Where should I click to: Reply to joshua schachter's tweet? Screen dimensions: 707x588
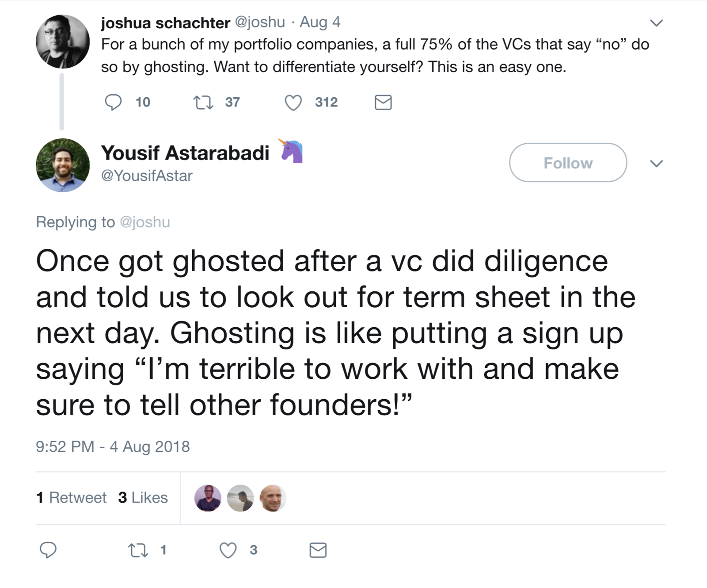(x=113, y=103)
